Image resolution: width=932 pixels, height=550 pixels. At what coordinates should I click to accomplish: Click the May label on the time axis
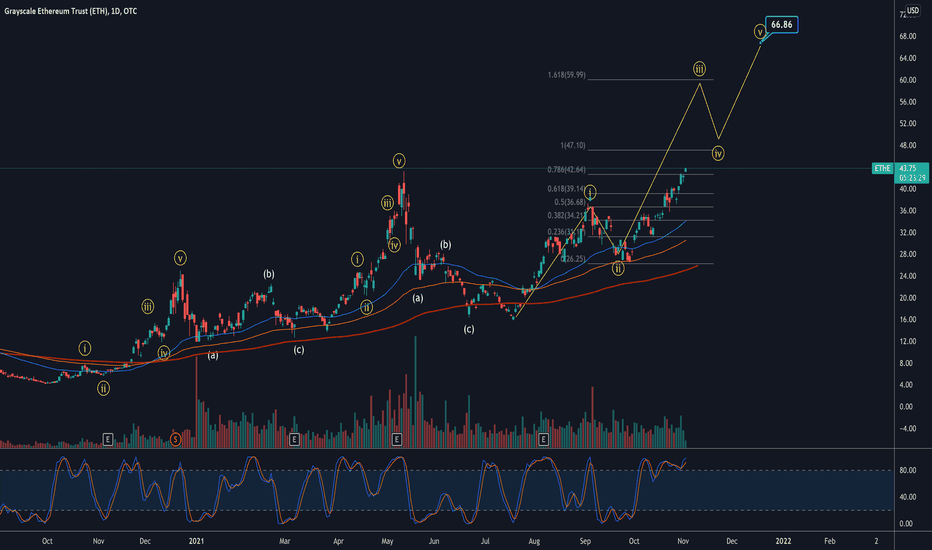coord(387,541)
